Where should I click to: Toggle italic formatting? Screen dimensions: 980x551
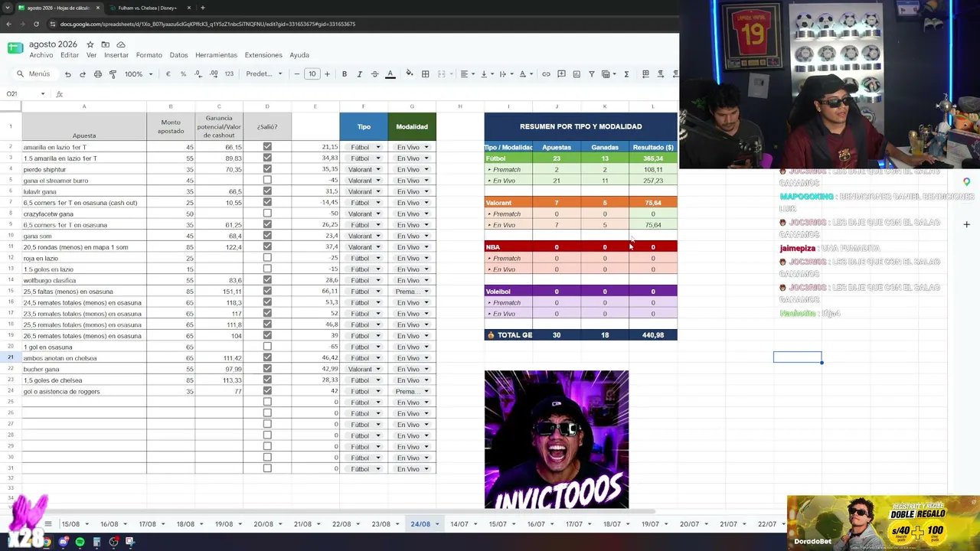pyautogui.click(x=359, y=74)
